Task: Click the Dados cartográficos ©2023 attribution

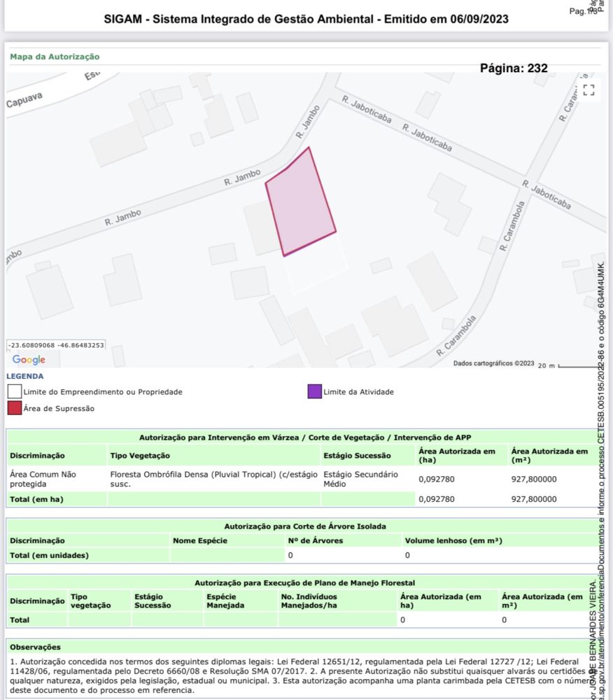Action: [x=493, y=363]
